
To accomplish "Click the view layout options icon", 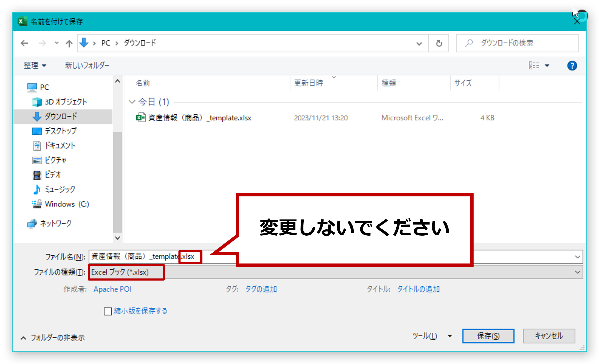I will (534, 65).
